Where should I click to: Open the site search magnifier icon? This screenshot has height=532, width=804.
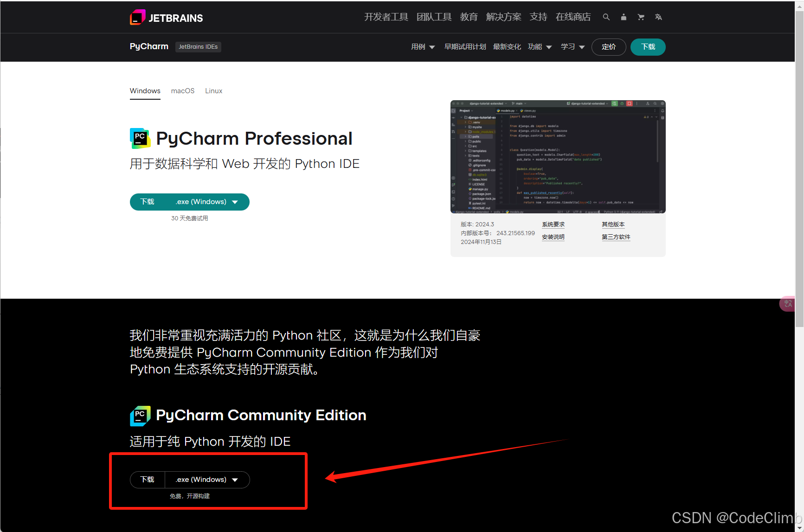click(606, 17)
